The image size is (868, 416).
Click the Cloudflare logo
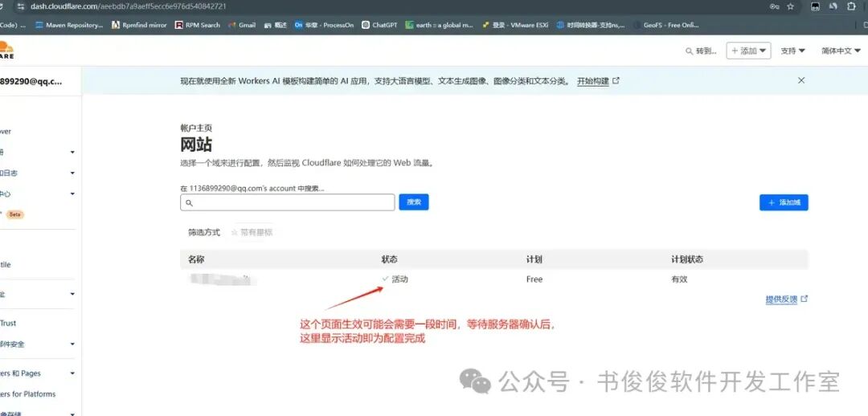[6, 50]
